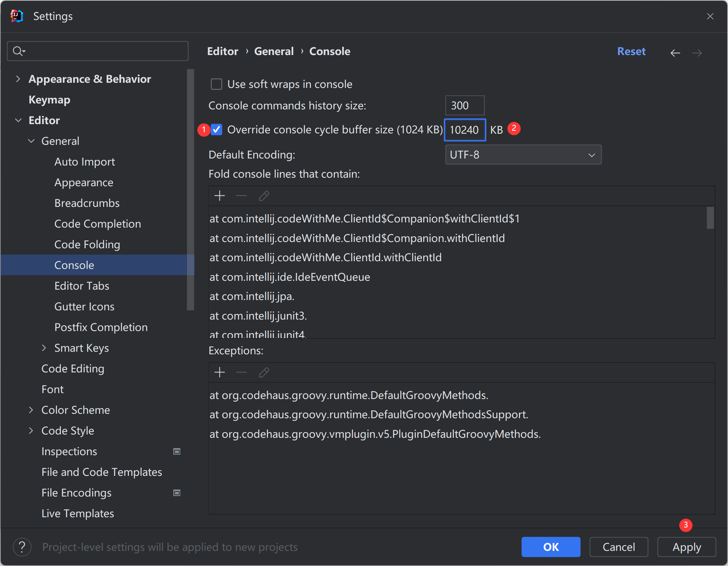Click the IntelliJ IDEA logo in title bar

coord(17,16)
